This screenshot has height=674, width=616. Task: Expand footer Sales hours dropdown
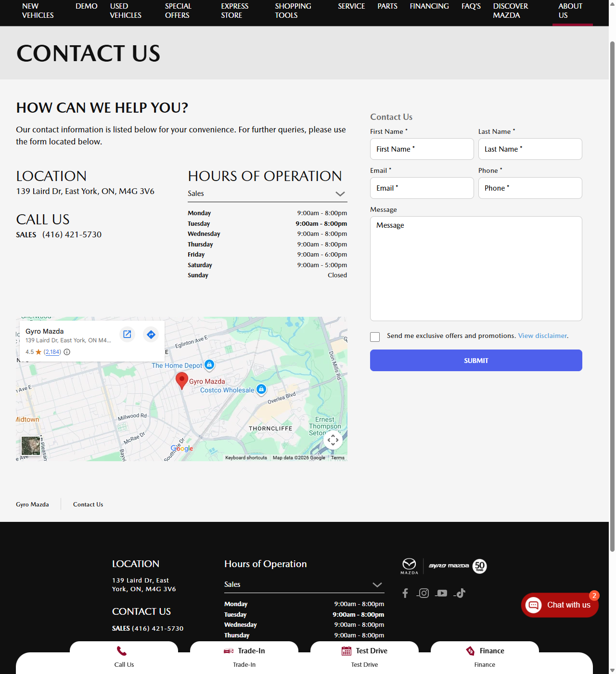pos(304,584)
